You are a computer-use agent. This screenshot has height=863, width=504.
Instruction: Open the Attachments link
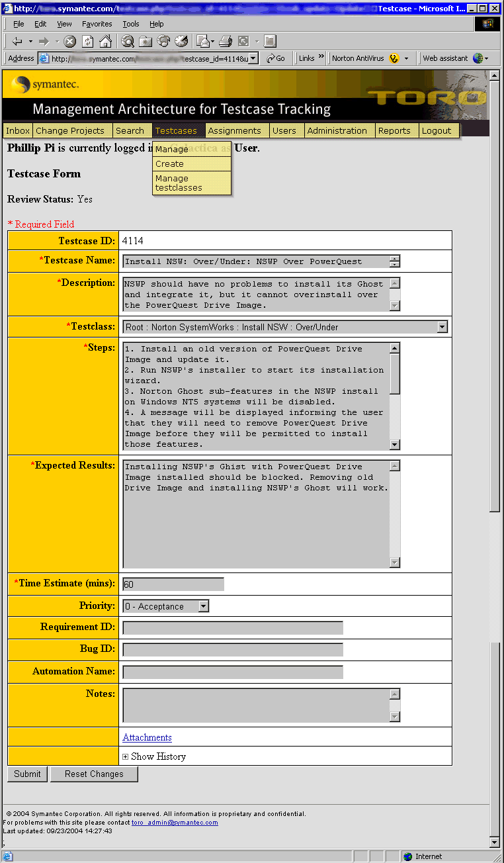click(x=147, y=737)
